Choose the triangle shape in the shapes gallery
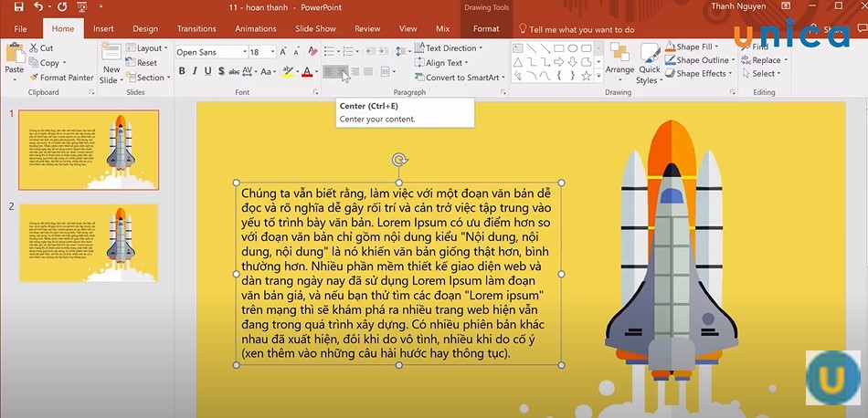868x418 pixels. coord(518,62)
